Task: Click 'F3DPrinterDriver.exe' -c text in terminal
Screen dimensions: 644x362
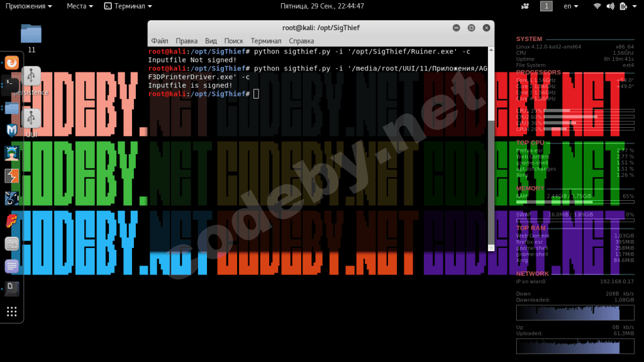Action: tap(199, 77)
